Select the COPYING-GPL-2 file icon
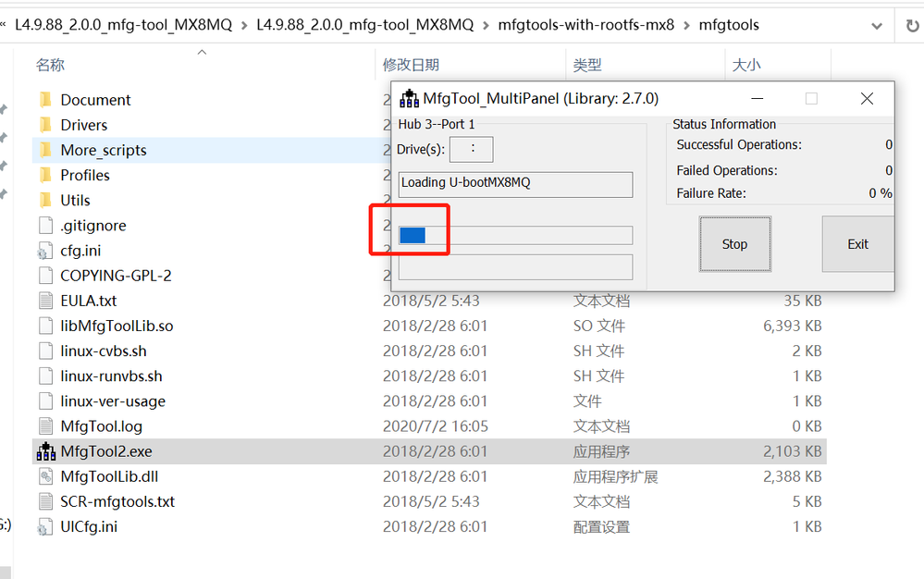This screenshot has width=924, height=579. click(x=45, y=276)
